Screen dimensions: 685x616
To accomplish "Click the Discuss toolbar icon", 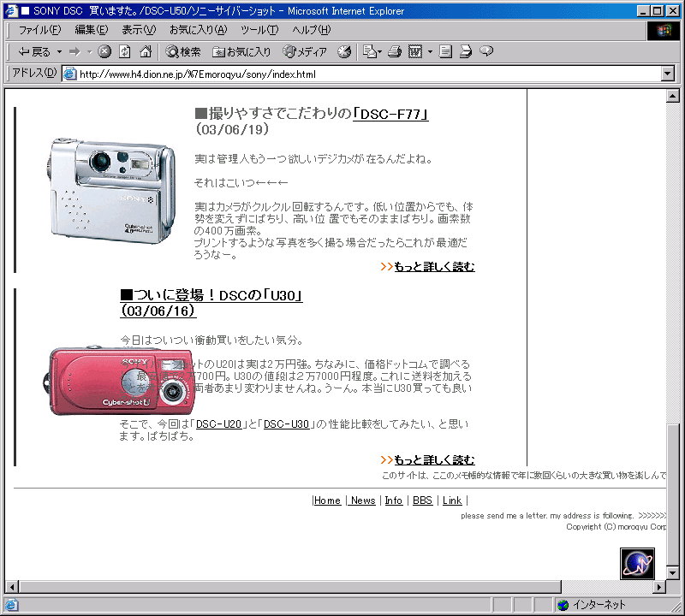I will tap(466, 52).
